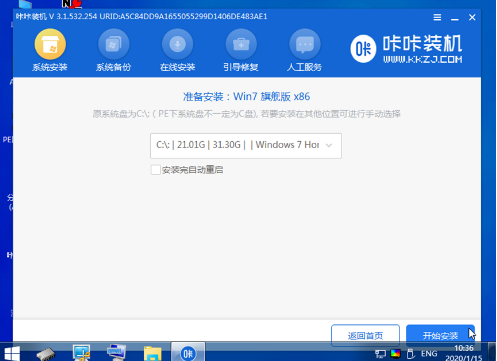
Task: Click the 咔咔装机 taskbar button
Action: tap(188, 353)
